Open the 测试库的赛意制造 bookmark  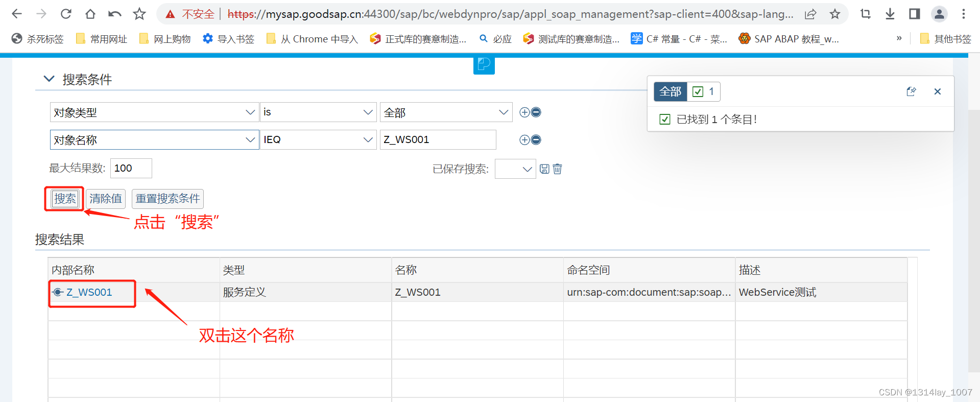pos(571,39)
